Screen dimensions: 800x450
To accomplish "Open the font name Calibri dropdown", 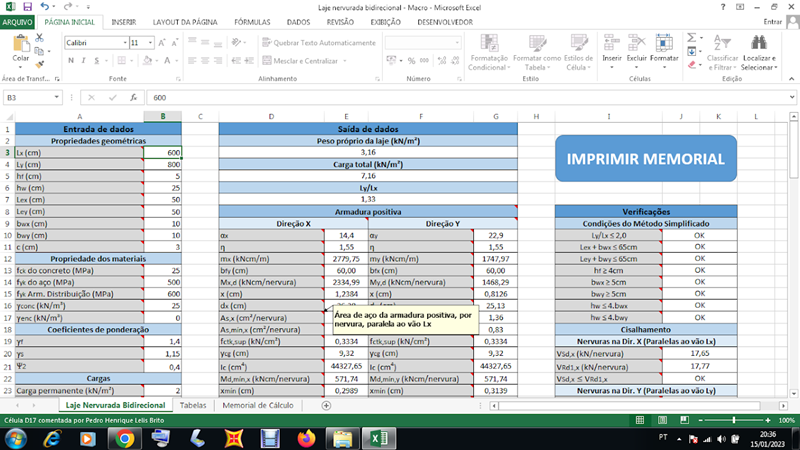I will [x=125, y=43].
